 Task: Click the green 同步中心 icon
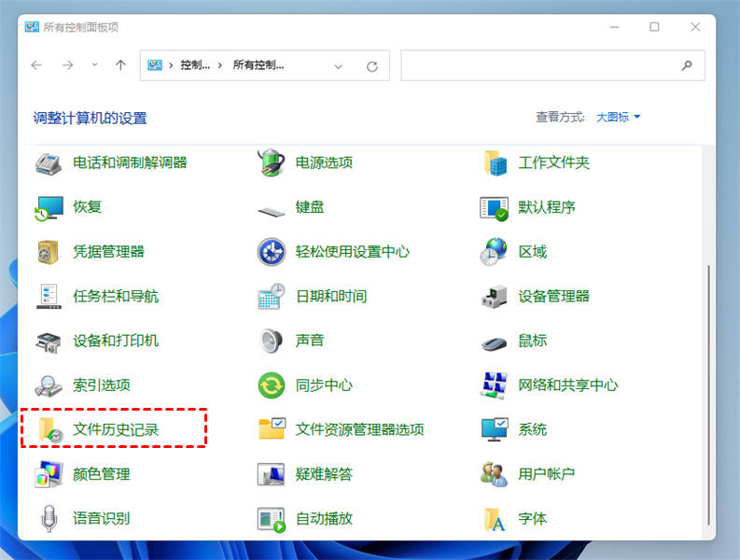click(272, 385)
